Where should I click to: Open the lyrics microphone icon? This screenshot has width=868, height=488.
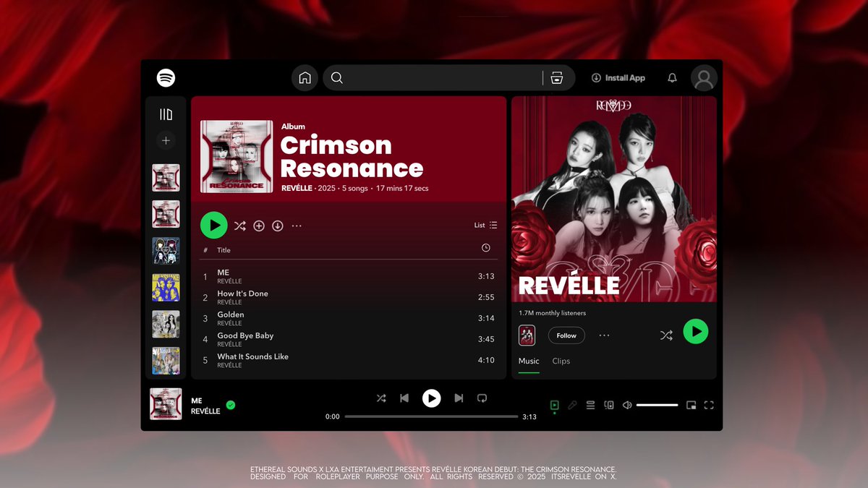coord(572,406)
